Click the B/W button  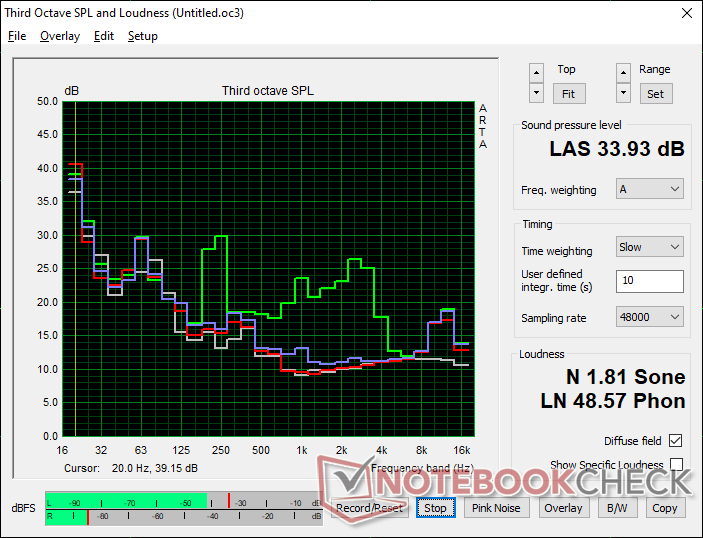click(617, 508)
